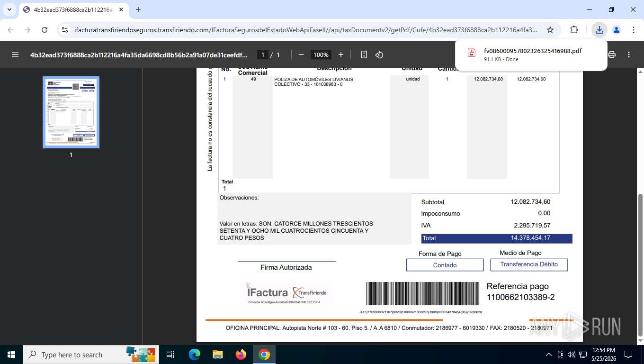644x364 pixels.
Task: Click the PDF page number field
Action: pyautogui.click(x=263, y=55)
